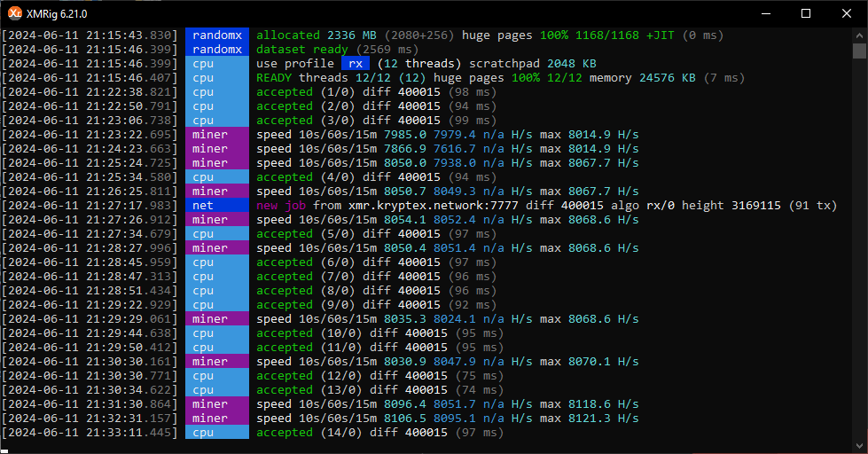Click the speed value 8050.4
The height and width of the screenshot is (454, 868).
(405, 248)
